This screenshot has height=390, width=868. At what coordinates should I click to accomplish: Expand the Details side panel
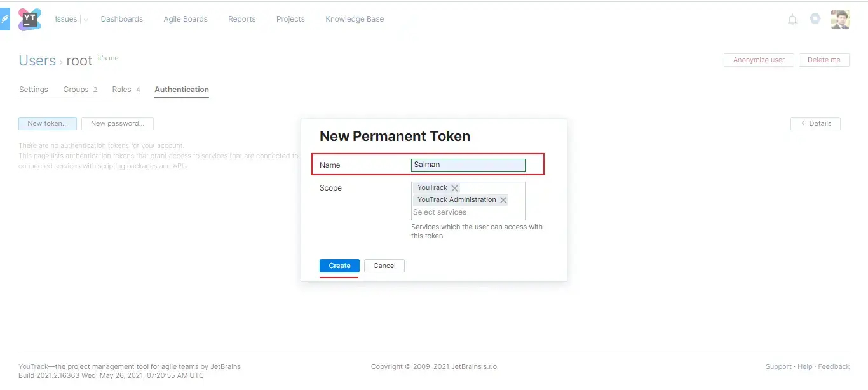815,123
